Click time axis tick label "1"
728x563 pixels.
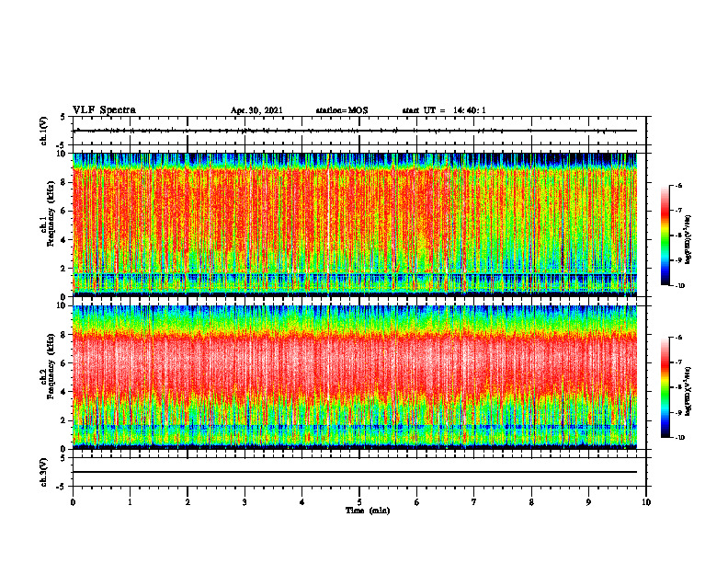click(x=131, y=502)
